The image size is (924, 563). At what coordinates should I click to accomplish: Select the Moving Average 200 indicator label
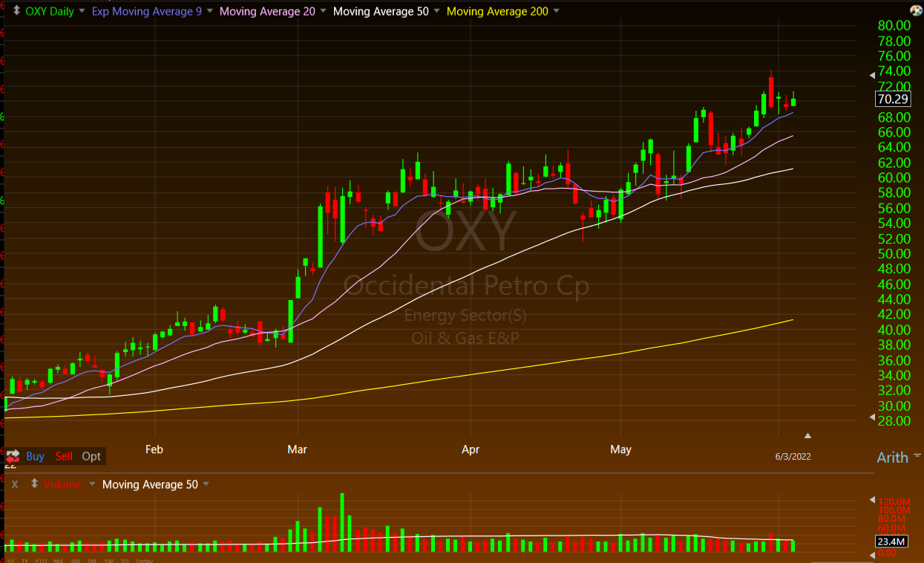(x=497, y=11)
